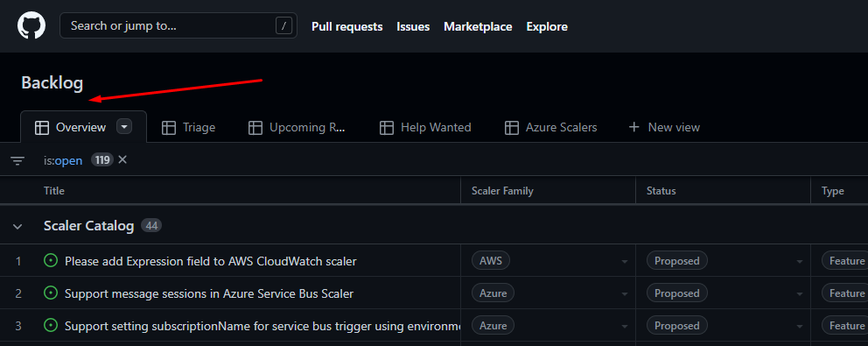The height and width of the screenshot is (346, 868).
Task: Click the GitHub Octocat logo
Action: click(31, 25)
